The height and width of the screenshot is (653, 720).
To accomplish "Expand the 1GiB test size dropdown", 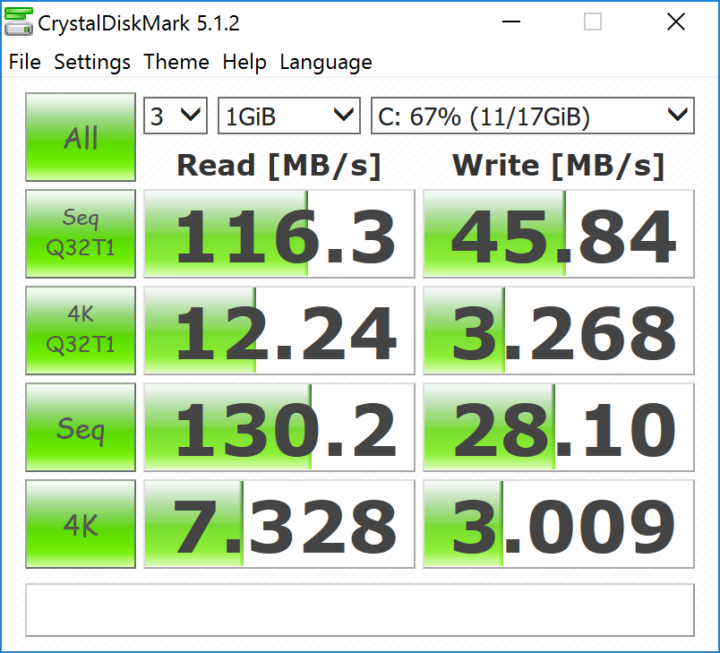I will tap(288, 116).
